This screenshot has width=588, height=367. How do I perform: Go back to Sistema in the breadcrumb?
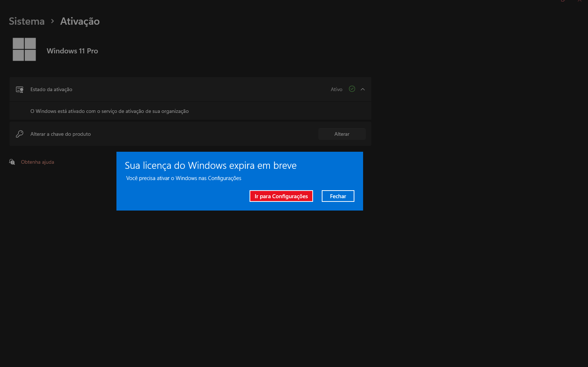(x=26, y=21)
